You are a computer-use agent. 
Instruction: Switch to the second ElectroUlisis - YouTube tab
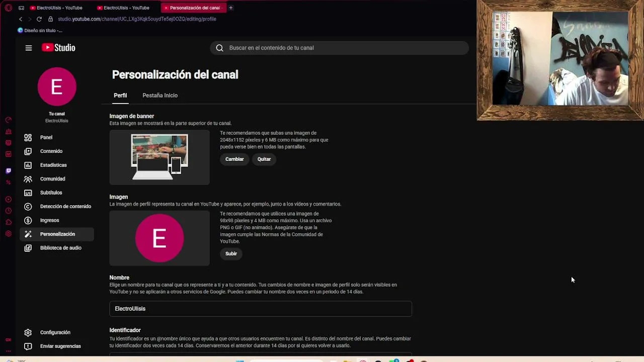pyautogui.click(x=127, y=8)
